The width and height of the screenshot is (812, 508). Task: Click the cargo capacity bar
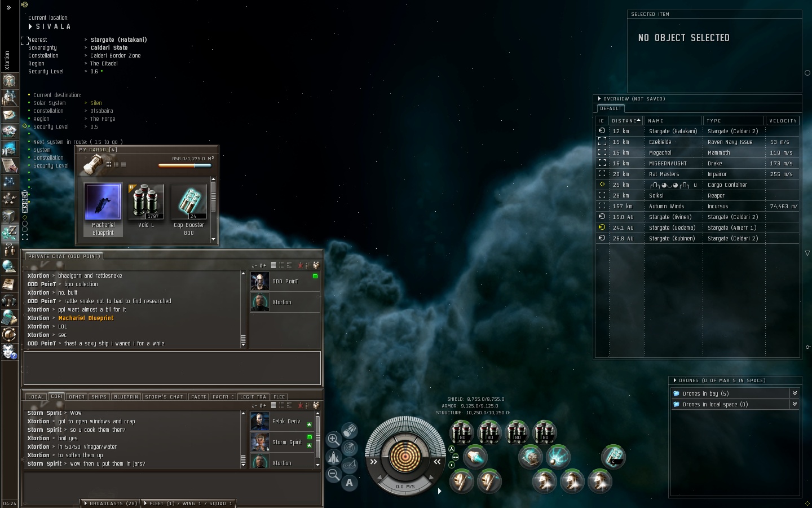(x=186, y=166)
